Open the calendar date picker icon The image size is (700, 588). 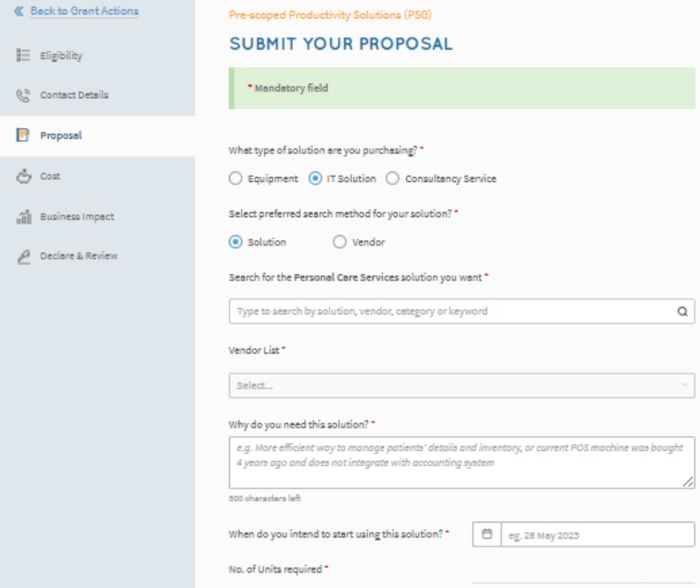click(487, 534)
